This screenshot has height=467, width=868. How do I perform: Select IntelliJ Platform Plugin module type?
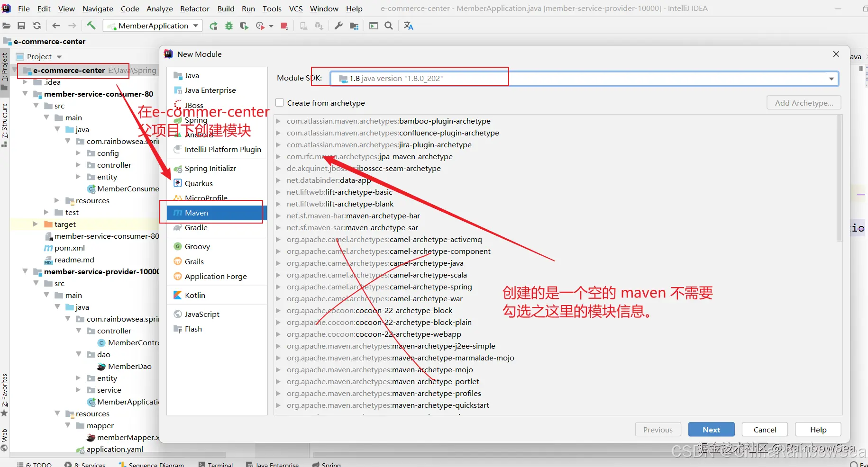tap(217, 149)
